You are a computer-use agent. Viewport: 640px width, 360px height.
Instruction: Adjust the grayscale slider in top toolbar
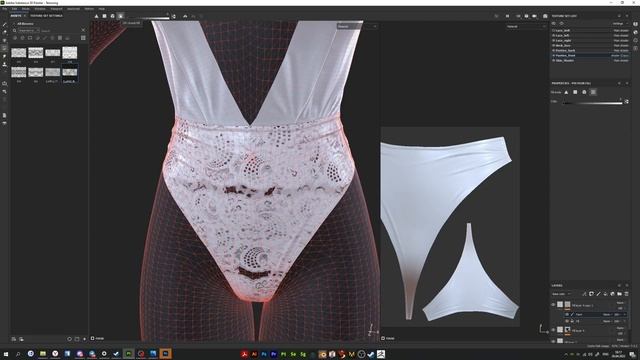coord(149,17)
